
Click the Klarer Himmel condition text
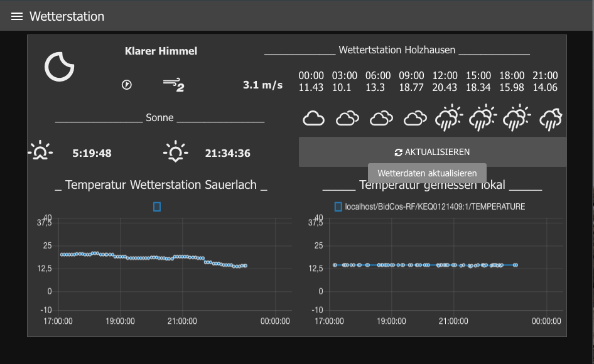161,51
